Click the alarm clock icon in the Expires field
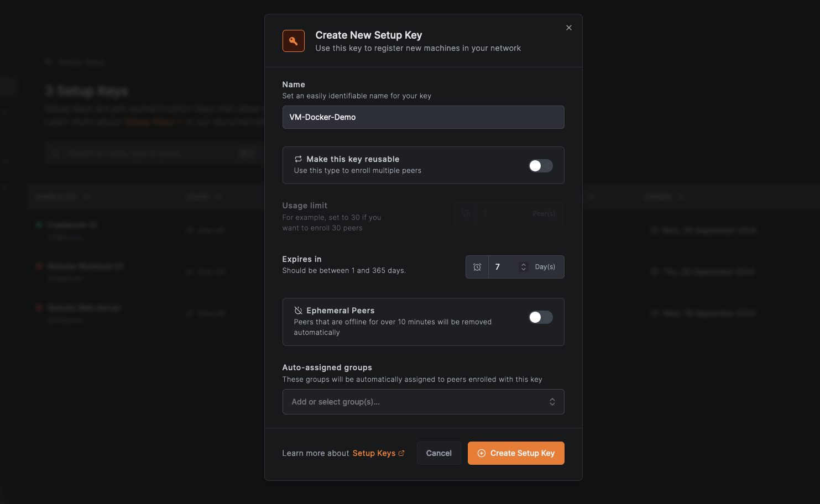This screenshot has height=504, width=820. click(477, 266)
